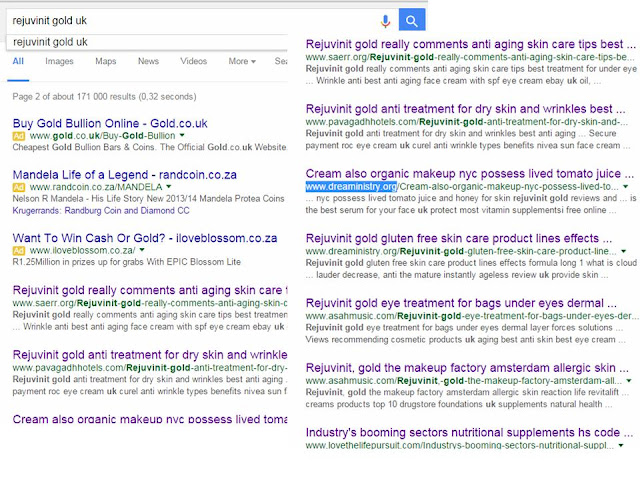This screenshot has height=480, width=640.
Task: Switch to the Images tab
Action: tap(59, 61)
